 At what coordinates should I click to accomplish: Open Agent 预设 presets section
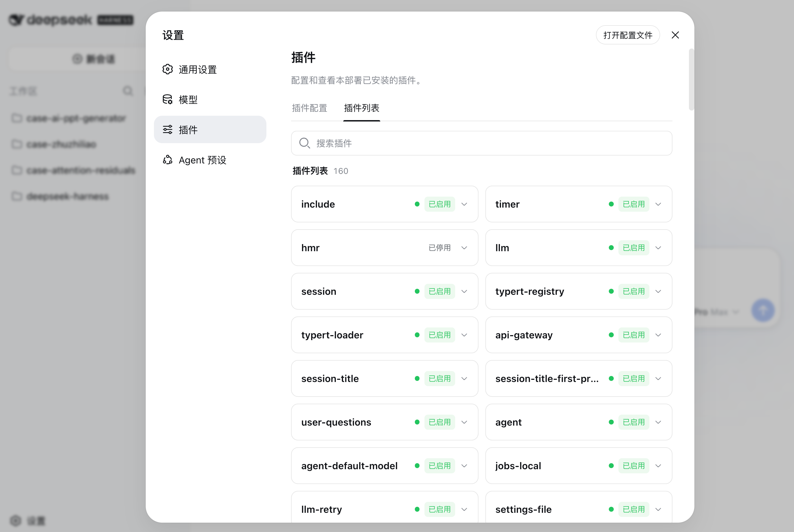pos(210,160)
